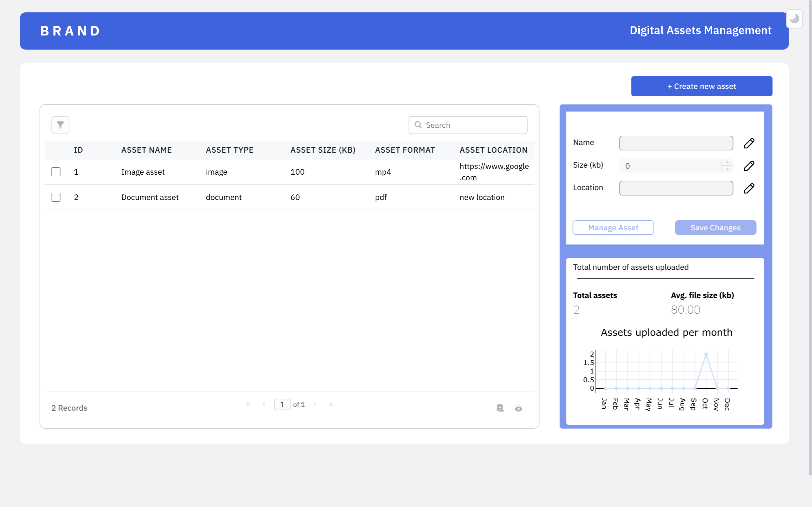Viewport: 812px width, 507px height.
Task: Click the Manage Asset button
Action: coord(613,228)
